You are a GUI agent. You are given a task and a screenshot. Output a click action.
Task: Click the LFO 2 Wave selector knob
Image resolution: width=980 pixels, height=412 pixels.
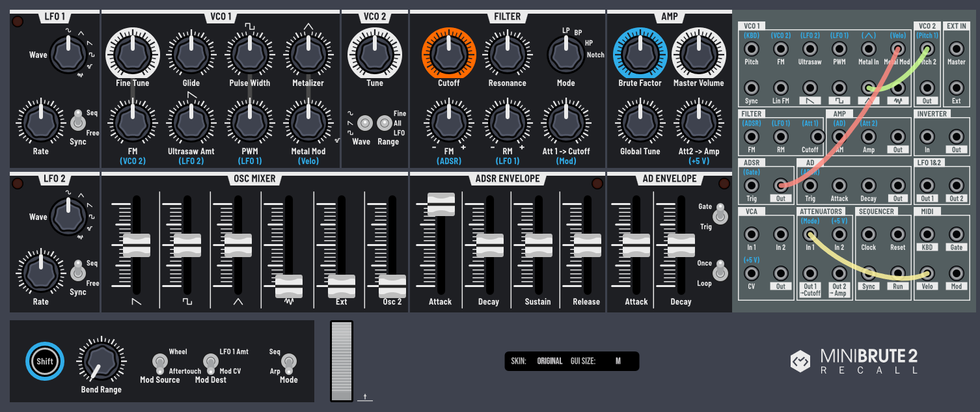(68, 216)
